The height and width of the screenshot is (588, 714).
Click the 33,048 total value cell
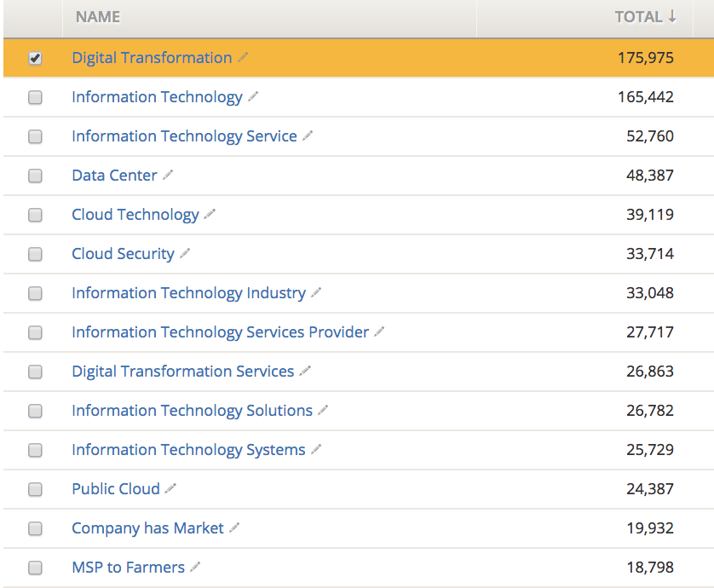click(649, 293)
